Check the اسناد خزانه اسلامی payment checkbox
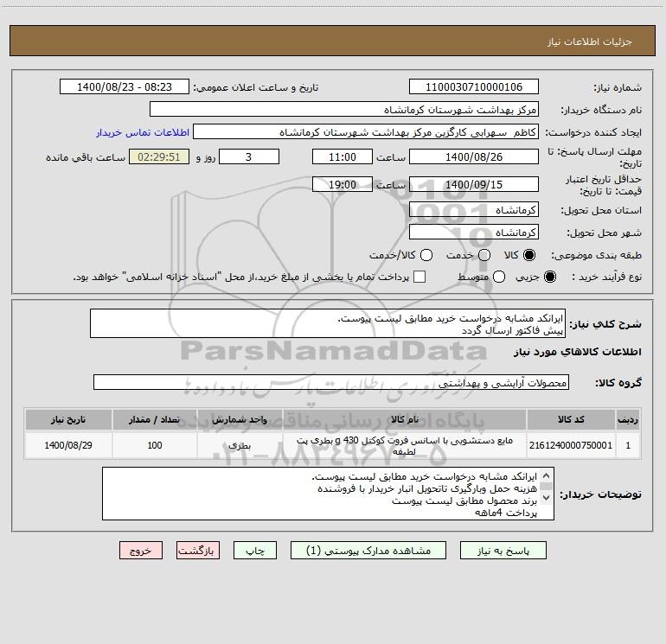The height and width of the screenshot is (644, 666). (419, 277)
